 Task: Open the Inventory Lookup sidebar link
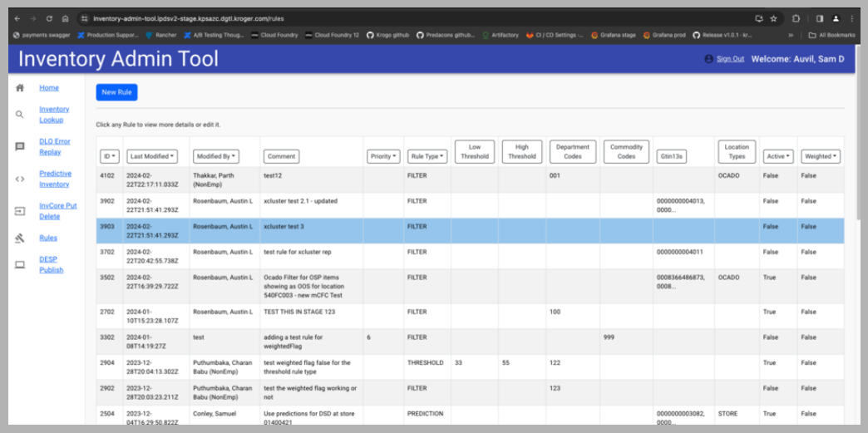pos(54,115)
